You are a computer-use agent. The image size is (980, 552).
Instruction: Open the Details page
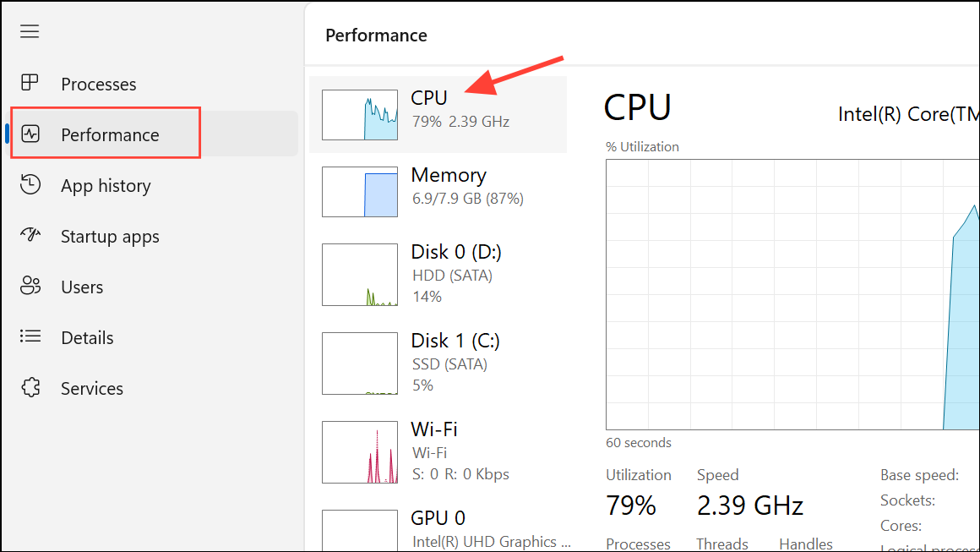click(x=155, y=337)
